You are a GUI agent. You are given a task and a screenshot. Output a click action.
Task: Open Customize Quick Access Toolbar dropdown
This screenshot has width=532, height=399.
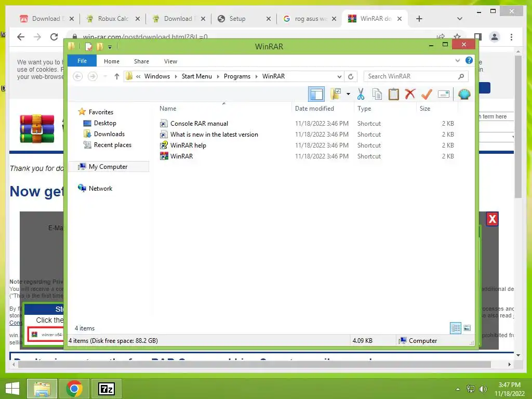pos(110,47)
